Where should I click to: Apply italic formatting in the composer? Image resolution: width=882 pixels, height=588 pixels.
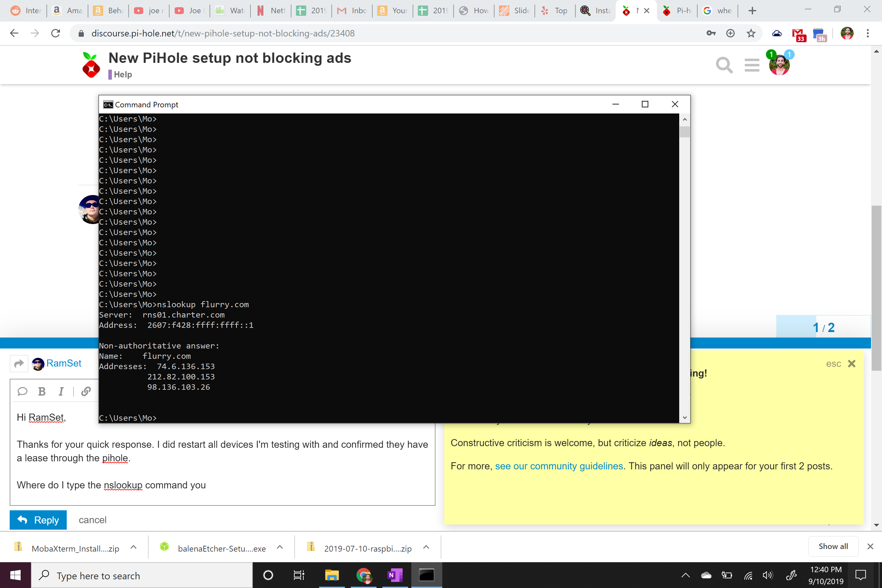coord(61,391)
